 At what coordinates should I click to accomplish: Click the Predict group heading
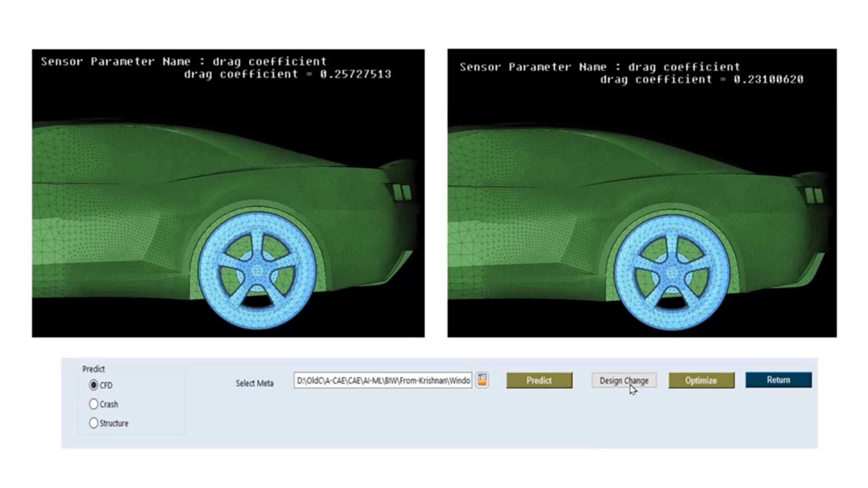93,369
